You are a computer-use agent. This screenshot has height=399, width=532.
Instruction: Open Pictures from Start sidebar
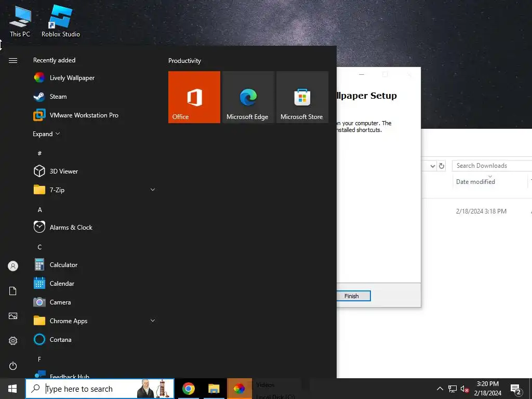[x=13, y=316]
